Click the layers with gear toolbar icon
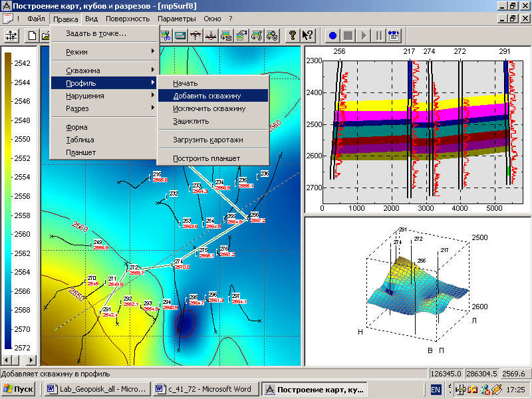This screenshot has height=399, width=532. pos(272,36)
